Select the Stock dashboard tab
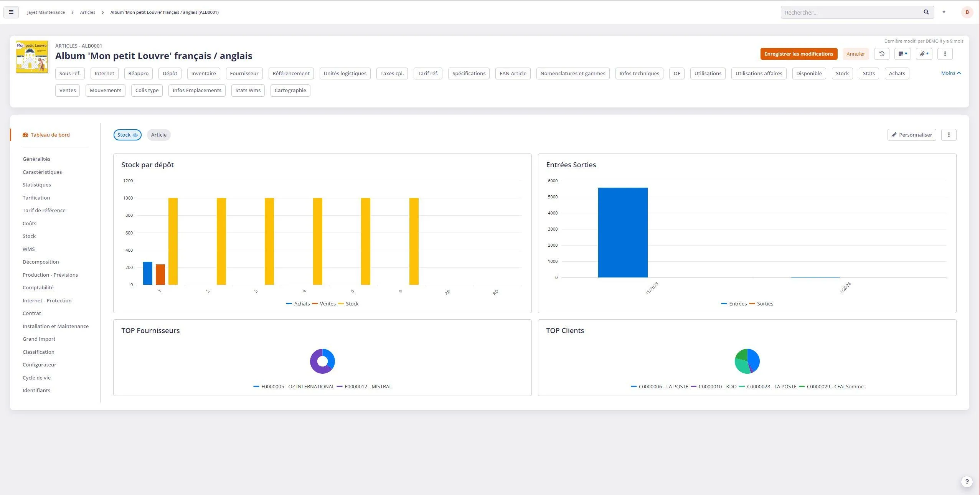The height and width of the screenshot is (495, 980). pos(127,135)
